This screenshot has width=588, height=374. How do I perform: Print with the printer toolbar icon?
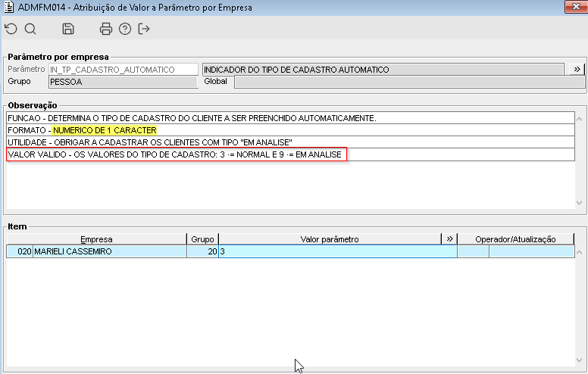106,29
